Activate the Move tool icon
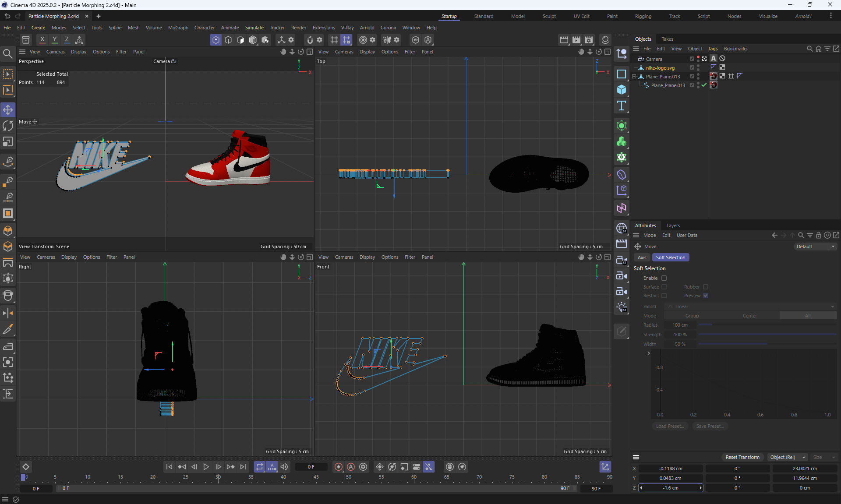 8,110
